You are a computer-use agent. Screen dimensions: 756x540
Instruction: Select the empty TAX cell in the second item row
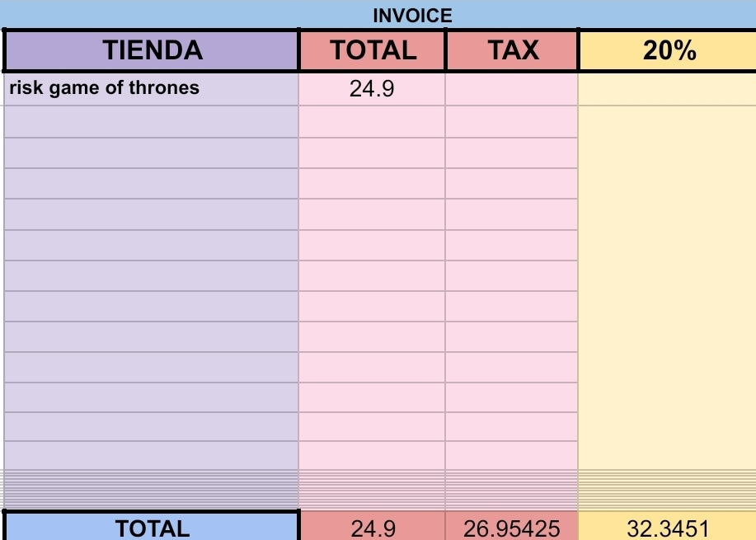pos(512,121)
